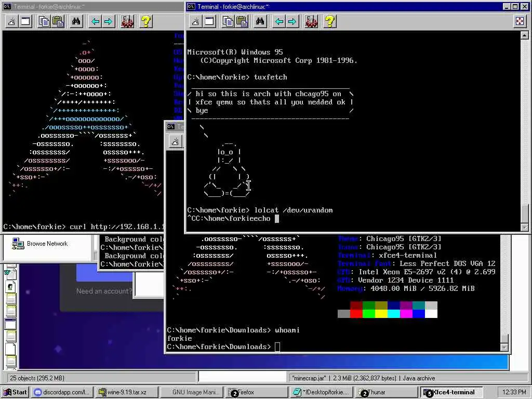Click Copy icon in the left terminal toolbar
The image size is (532, 399).
click(x=44, y=22)
